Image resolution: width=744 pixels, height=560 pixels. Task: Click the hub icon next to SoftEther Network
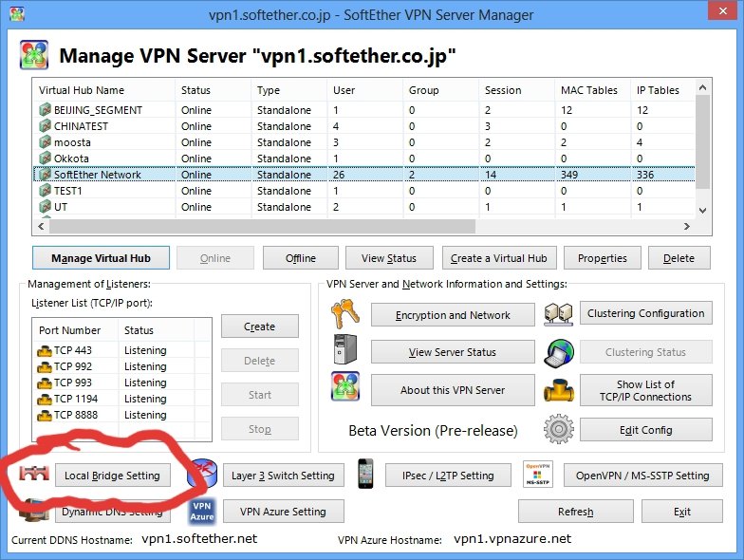point(45,175)
